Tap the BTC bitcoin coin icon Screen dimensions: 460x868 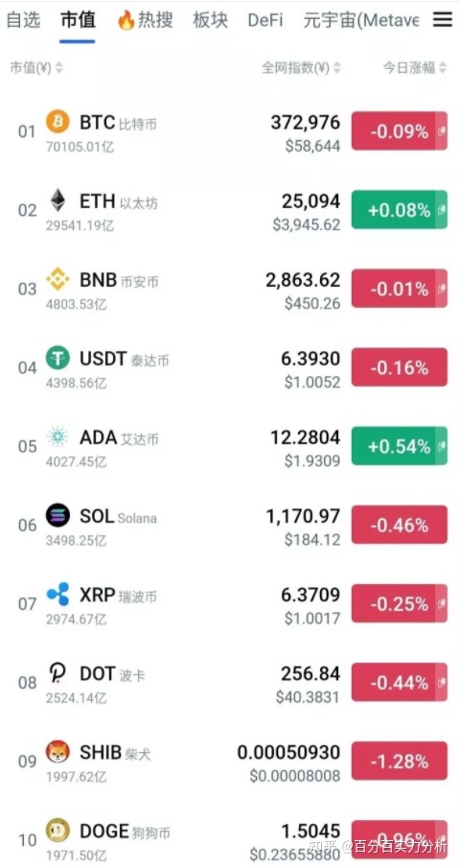[x=57, y=121]
